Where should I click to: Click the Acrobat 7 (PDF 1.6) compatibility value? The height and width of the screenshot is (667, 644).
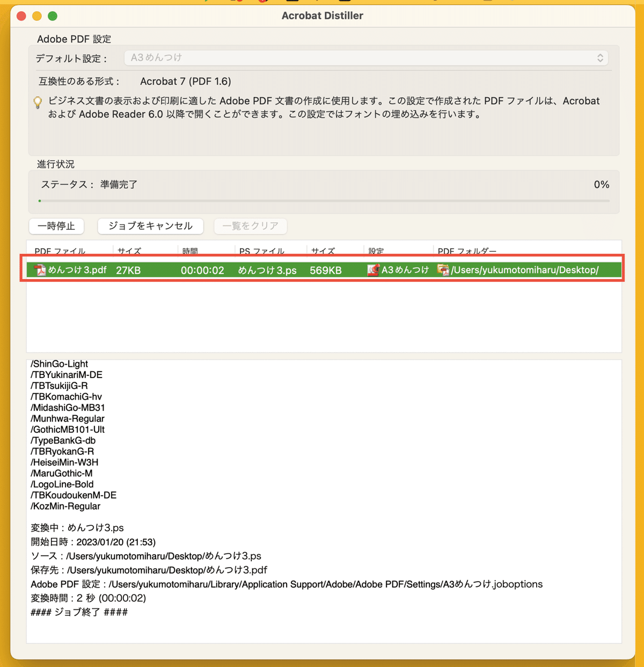[x=186, y=81]
